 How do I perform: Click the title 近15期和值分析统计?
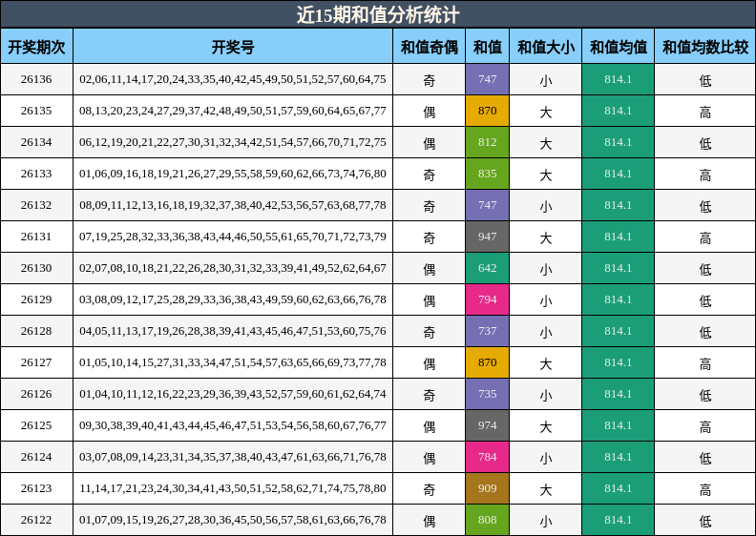pos(378,14)
